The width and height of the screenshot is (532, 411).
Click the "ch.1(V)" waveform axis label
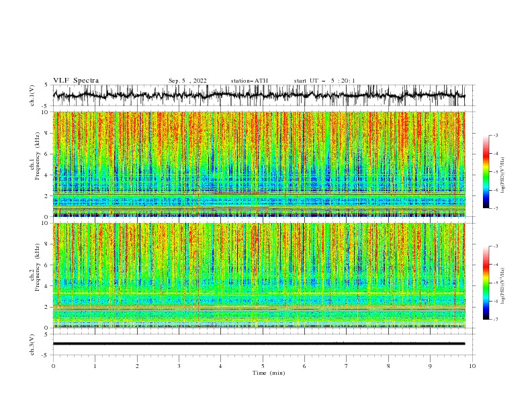coord(32,95)
